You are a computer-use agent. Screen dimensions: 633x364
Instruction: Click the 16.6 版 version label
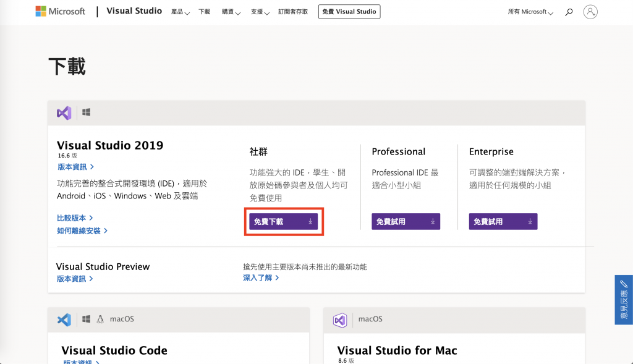point(67,156)
